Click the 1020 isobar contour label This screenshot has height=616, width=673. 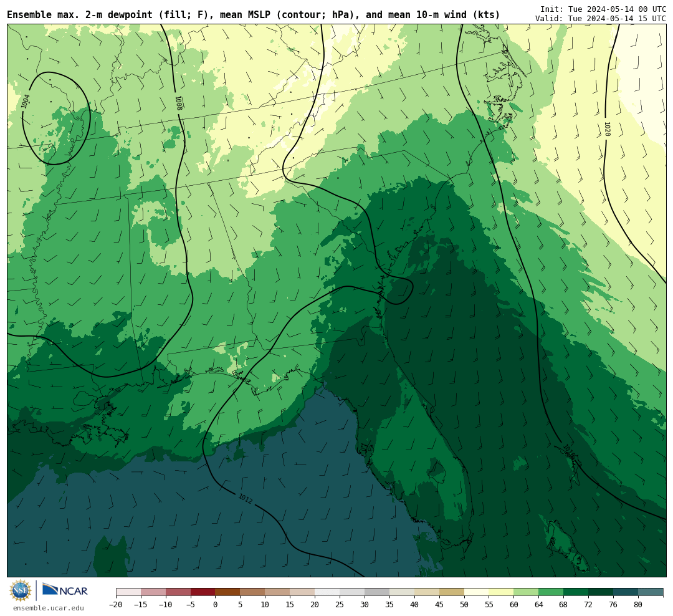coord(607,129)
